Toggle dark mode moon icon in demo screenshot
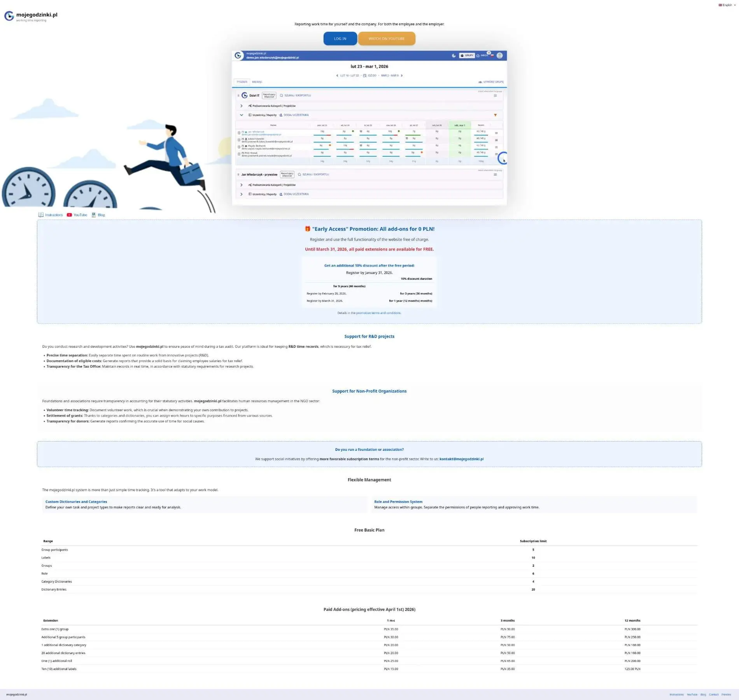This screenshot has width=739, height=700. 454,56
